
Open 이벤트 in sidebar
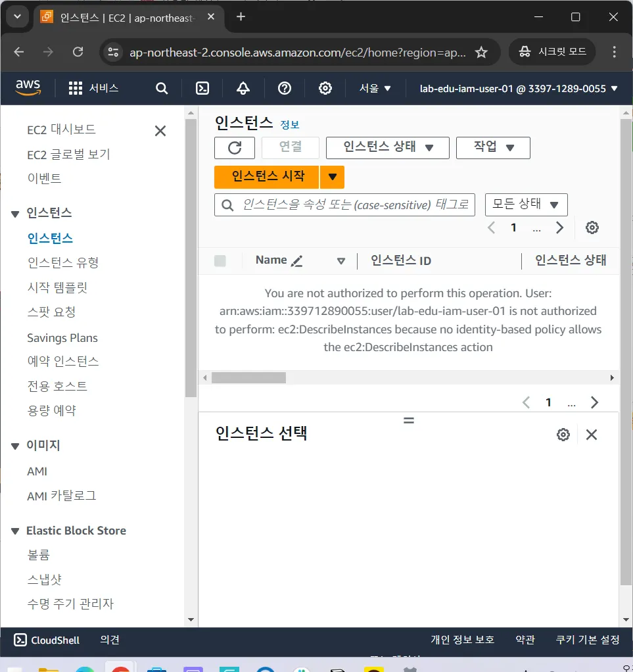tap(44, 178)
